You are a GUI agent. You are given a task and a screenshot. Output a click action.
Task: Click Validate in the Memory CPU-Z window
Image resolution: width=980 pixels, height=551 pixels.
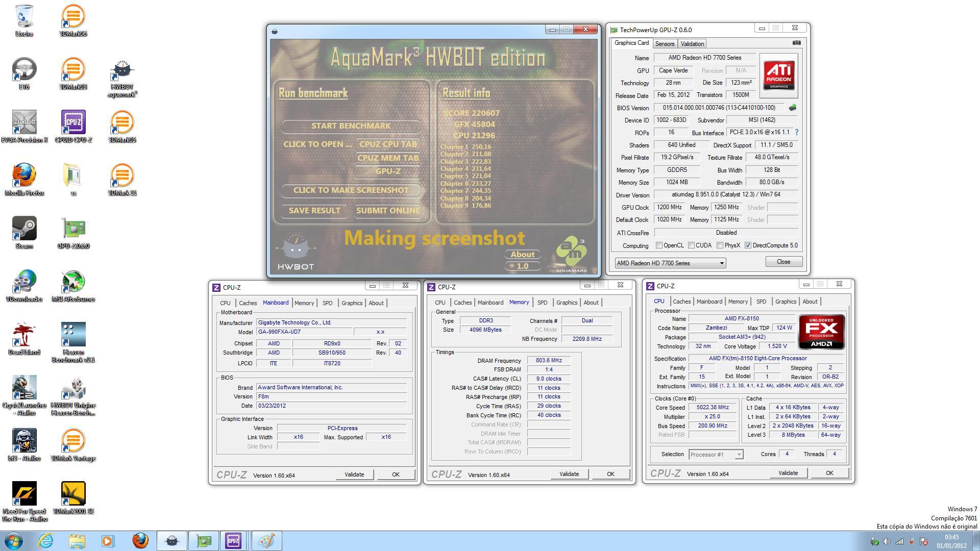(569, 474)
